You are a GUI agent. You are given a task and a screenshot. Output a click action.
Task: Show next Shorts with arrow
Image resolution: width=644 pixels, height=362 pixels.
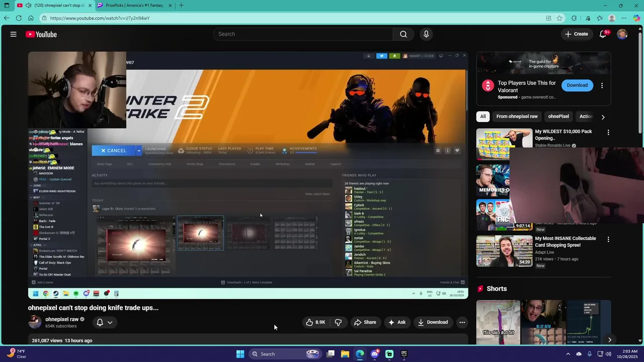coord(609,340)
